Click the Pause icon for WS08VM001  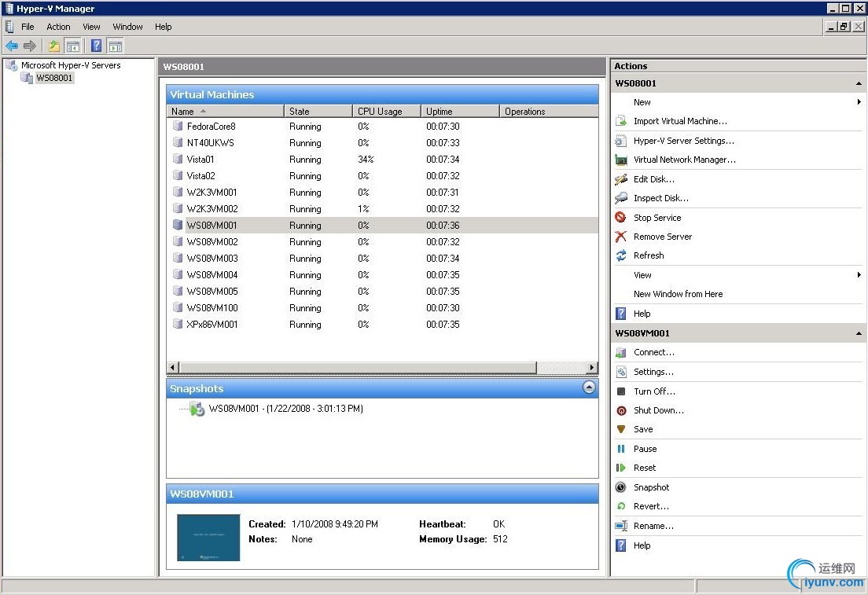[621, 449]
